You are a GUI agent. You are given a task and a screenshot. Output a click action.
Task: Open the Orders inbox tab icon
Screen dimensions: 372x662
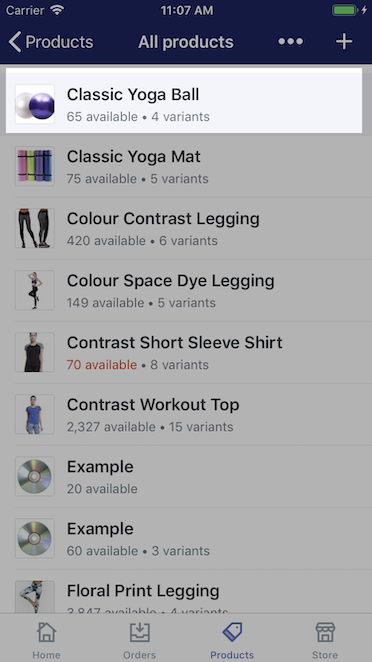pos(139,632)
